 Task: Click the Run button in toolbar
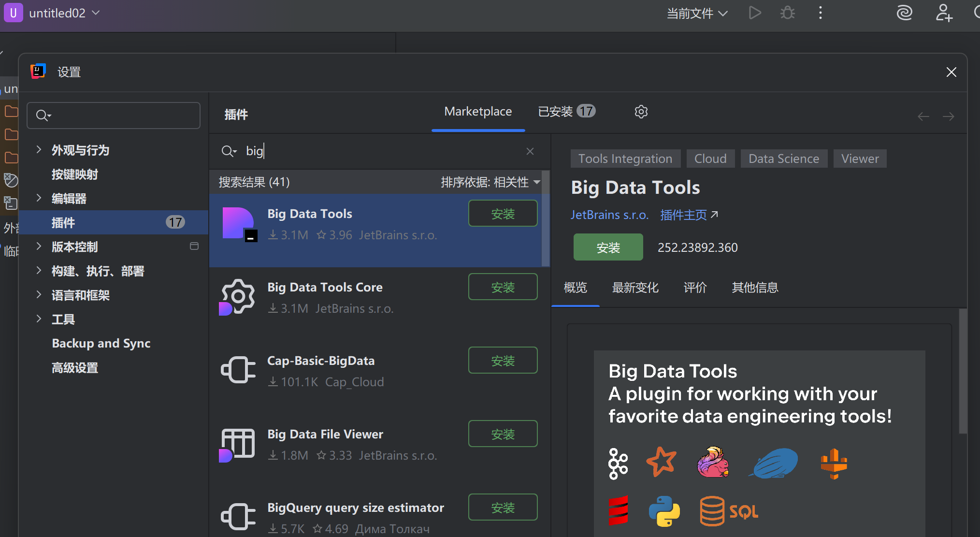[x=755, y=13]
